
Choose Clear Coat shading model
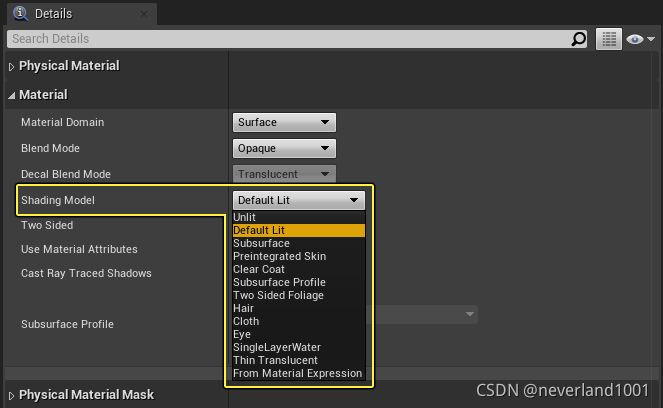tap(299, 269)
